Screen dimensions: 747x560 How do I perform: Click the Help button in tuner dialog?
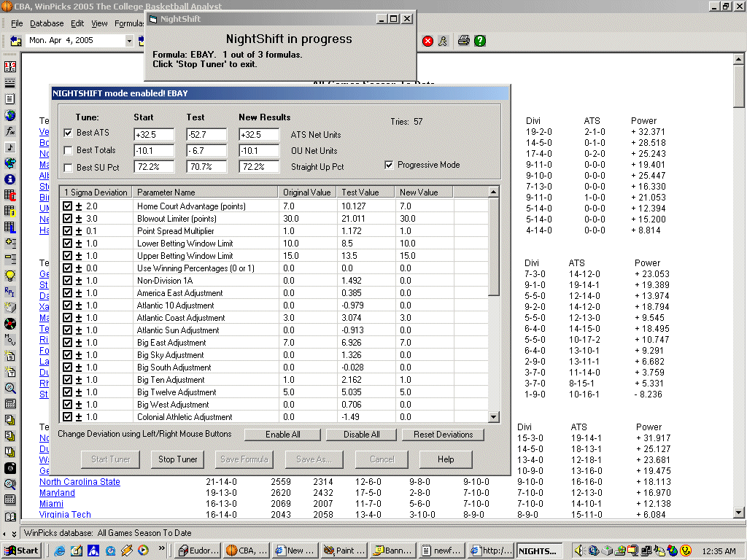click(x=446, y=459)
